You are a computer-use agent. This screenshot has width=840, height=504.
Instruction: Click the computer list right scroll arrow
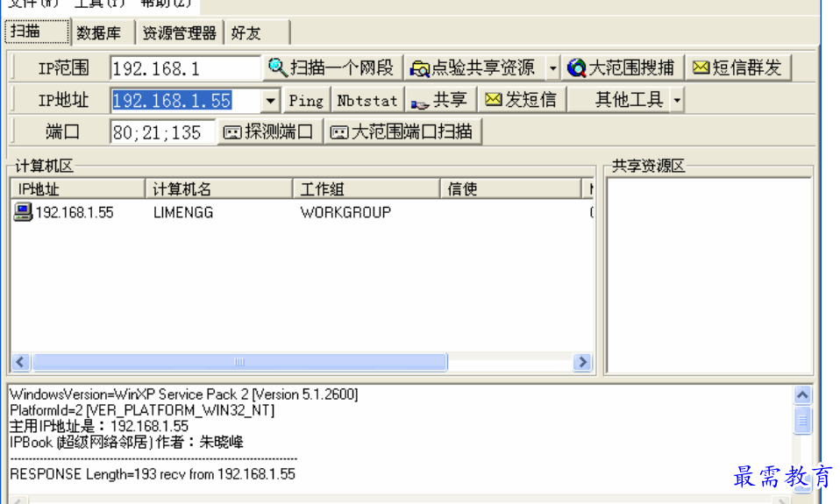(x=582, y=362)
